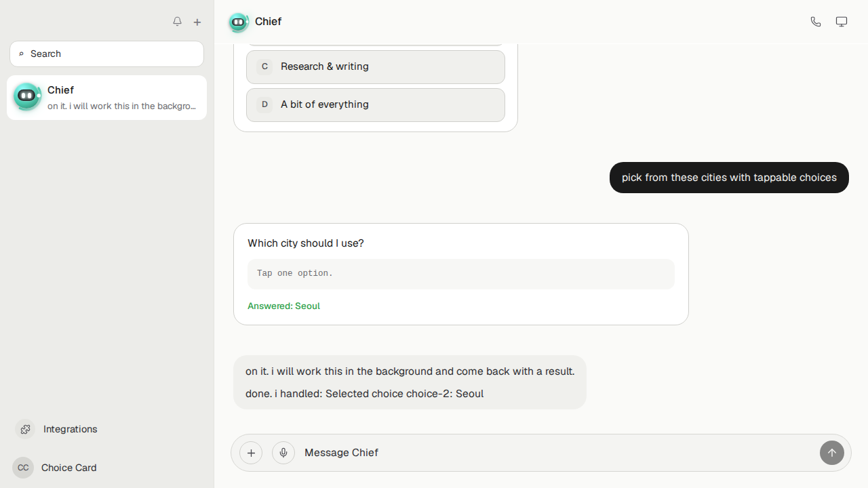Click the Integrations puzzle icon
The height and width of the screenshot is (488, 868).
(x=25, y=429)
